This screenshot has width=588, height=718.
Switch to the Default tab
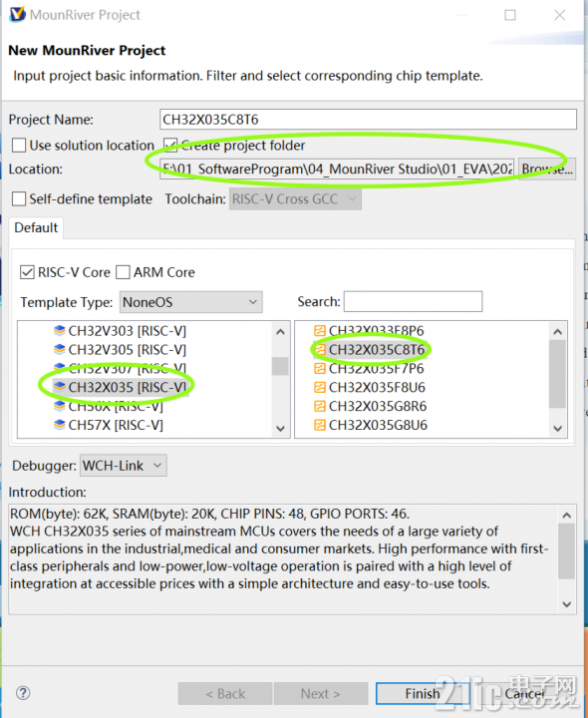[36, 227]
